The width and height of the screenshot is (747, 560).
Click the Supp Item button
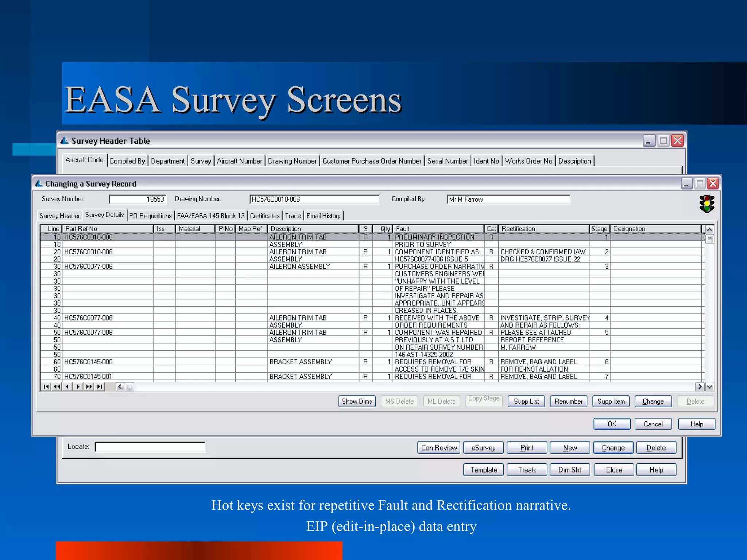611,401
